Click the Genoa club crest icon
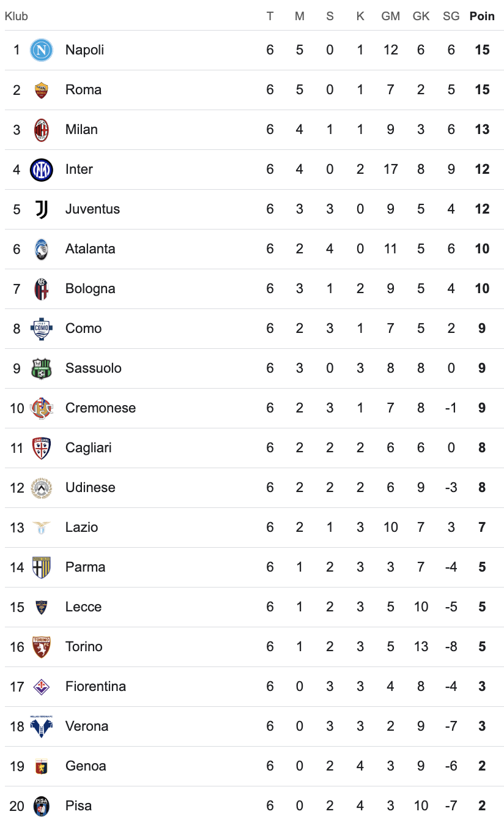The image size is (504, 825). [x=42, y=766]
